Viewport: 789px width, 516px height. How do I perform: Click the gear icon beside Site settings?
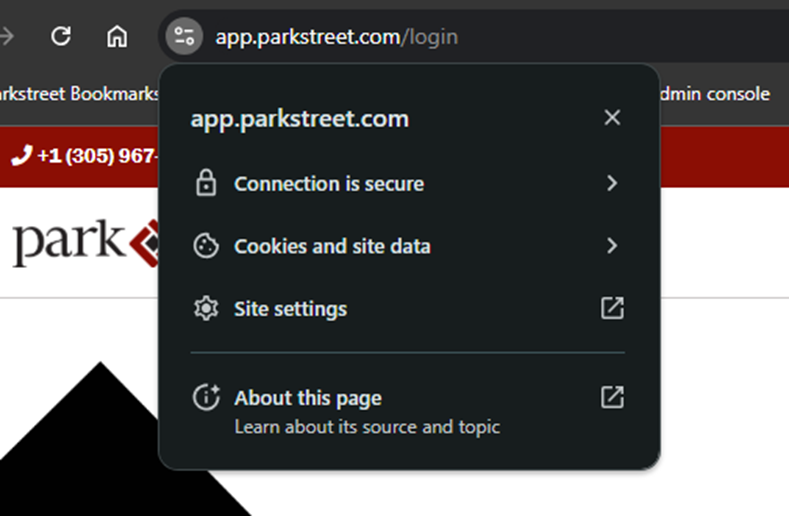(x=206, y=308)
